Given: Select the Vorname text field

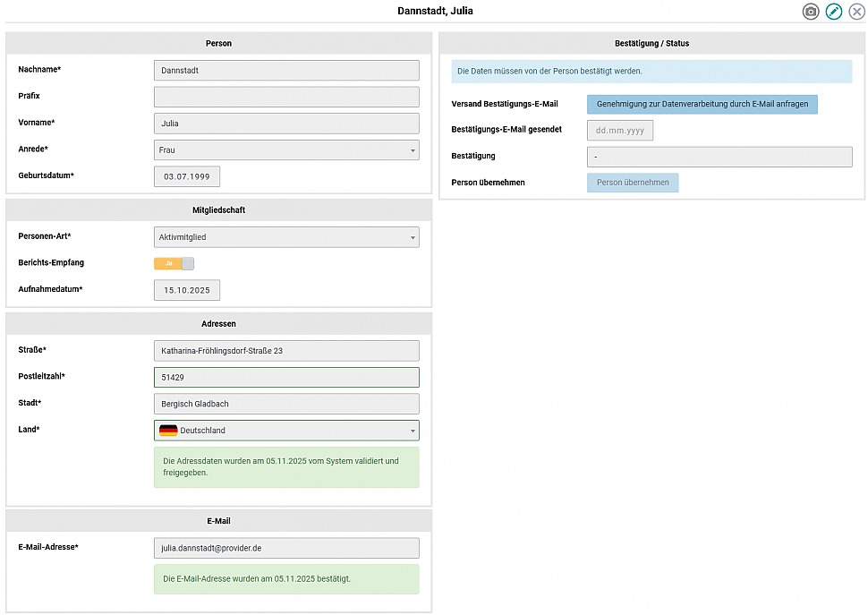Looking at the screenshot, I should coord(286,124).
